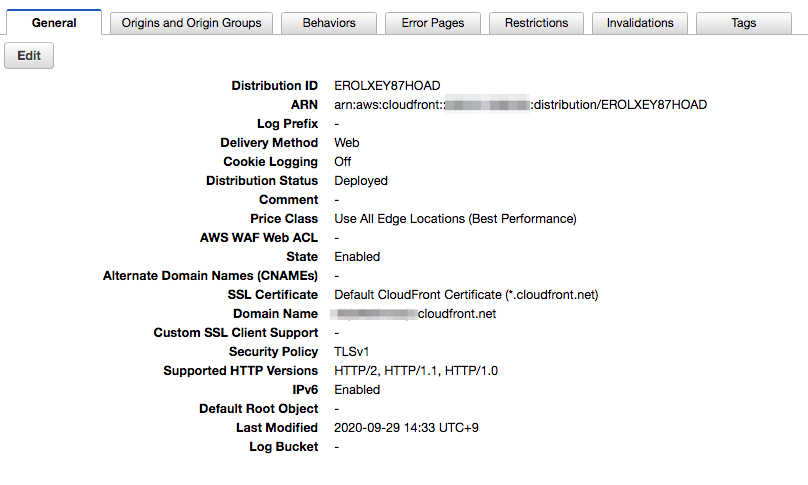Image resolution: width=808 pixels, height=485 pixels.
Task: Select the General tab
Action: (54, 23)
